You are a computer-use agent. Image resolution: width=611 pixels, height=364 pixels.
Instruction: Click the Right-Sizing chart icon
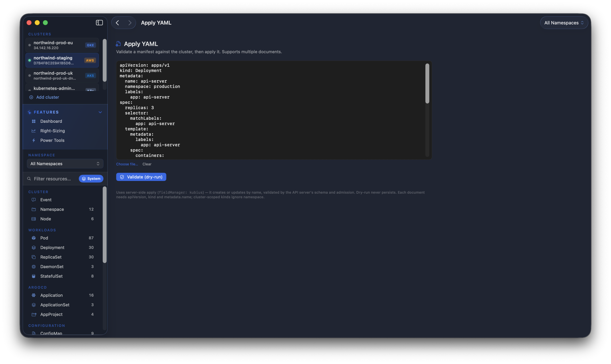coord(34,131)
